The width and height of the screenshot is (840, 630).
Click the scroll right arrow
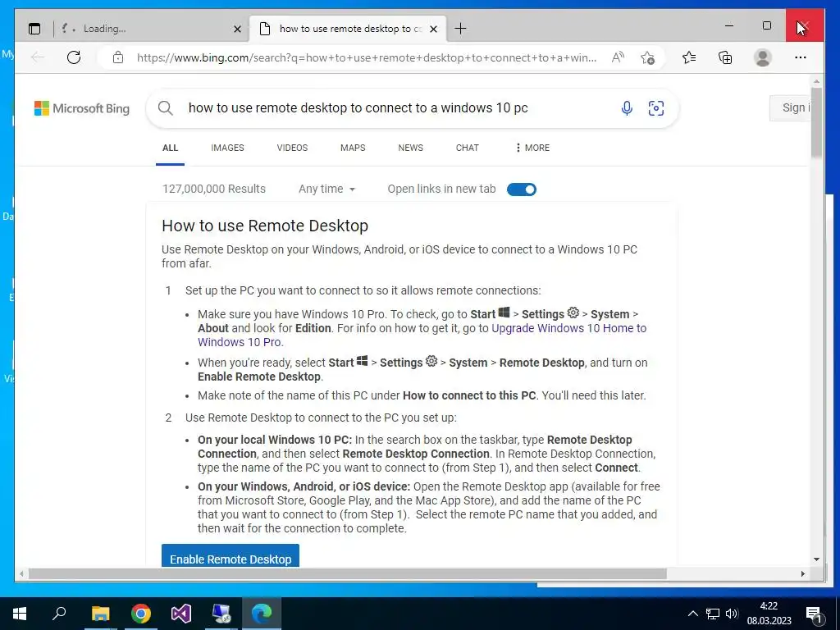tap(802, 573)
